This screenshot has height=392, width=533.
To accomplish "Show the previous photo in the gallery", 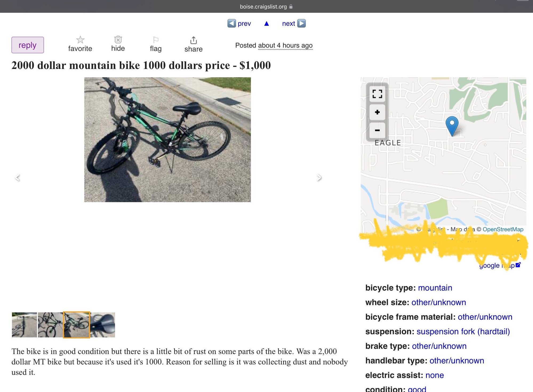I will [18, 177].
